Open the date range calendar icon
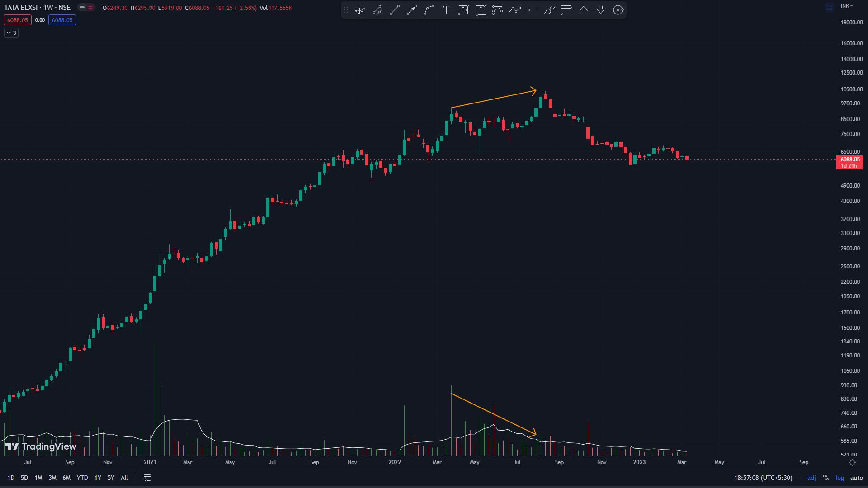This screenshot has width=868, height=488. tap(147, 478)
